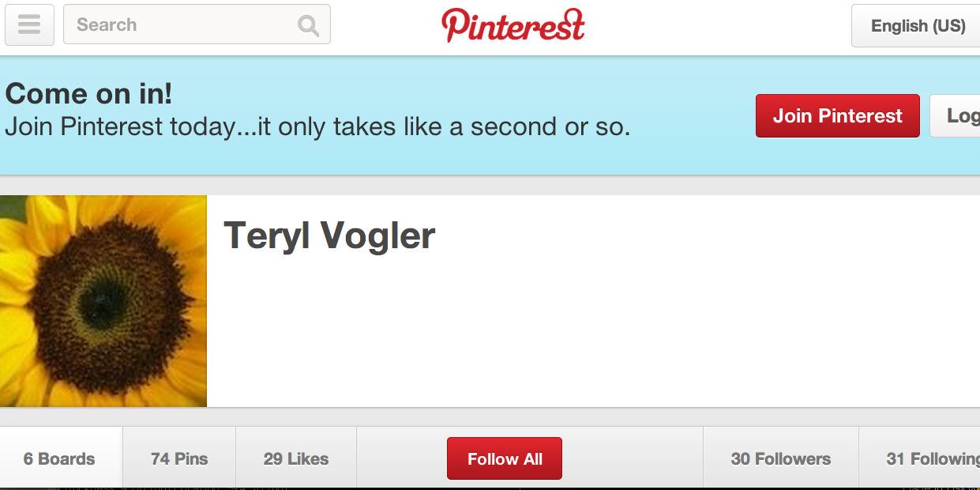Switch to the 74 Pins tab
The height and width of the screenshot is (490, 980).
(179, 458)
